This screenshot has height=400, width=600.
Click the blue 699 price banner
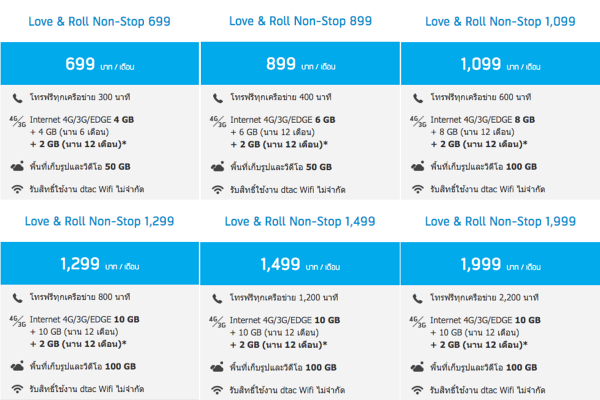click(99, 65)
